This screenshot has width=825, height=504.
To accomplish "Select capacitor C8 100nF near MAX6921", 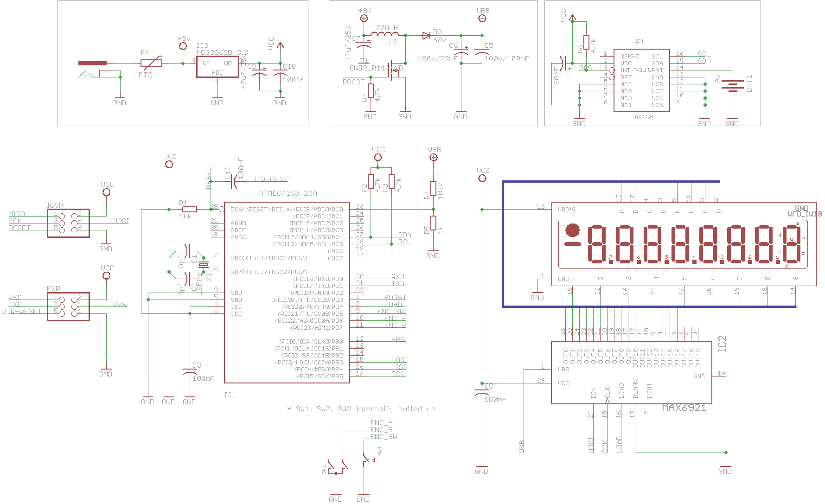I will [x=482, y=393].
